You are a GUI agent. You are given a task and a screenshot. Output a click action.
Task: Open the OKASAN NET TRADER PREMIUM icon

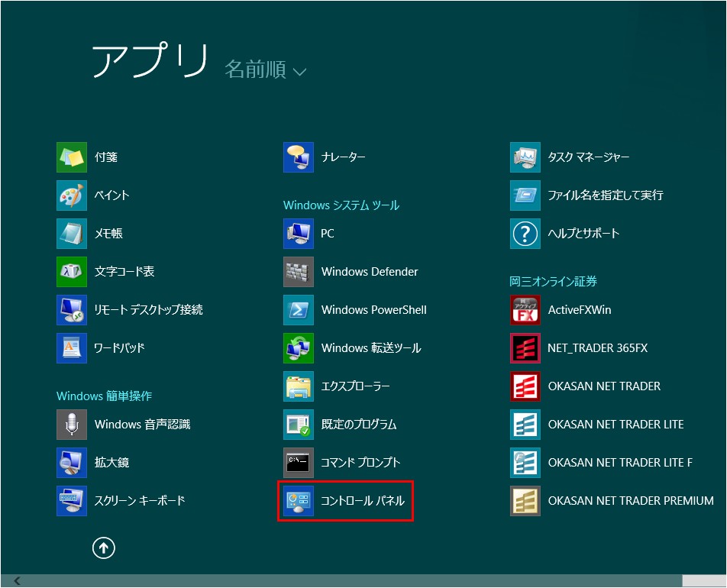point(525,501)
